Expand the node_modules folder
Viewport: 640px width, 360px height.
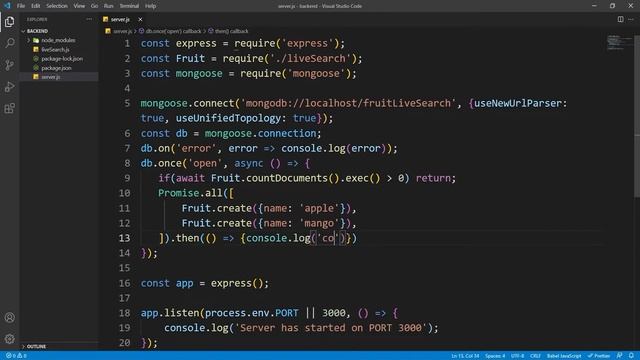[58, 40]
